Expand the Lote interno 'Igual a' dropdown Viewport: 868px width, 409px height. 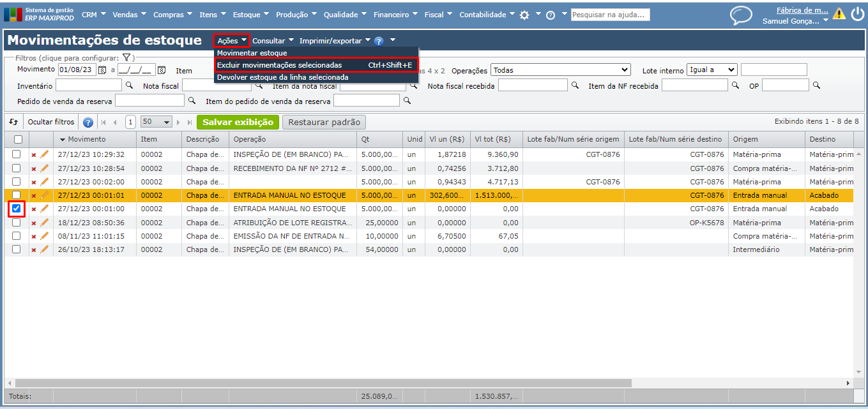tap(712, 70)
